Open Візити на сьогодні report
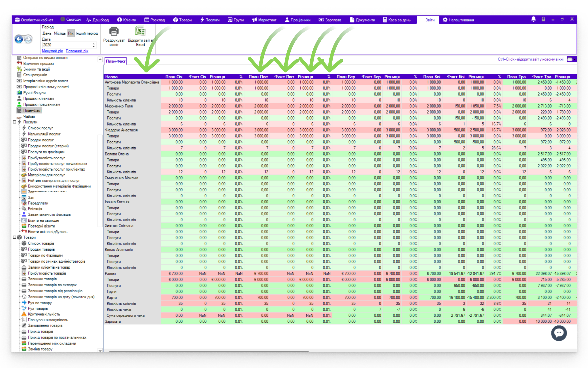This screenshot has width=588, height=368. point(43,220)
